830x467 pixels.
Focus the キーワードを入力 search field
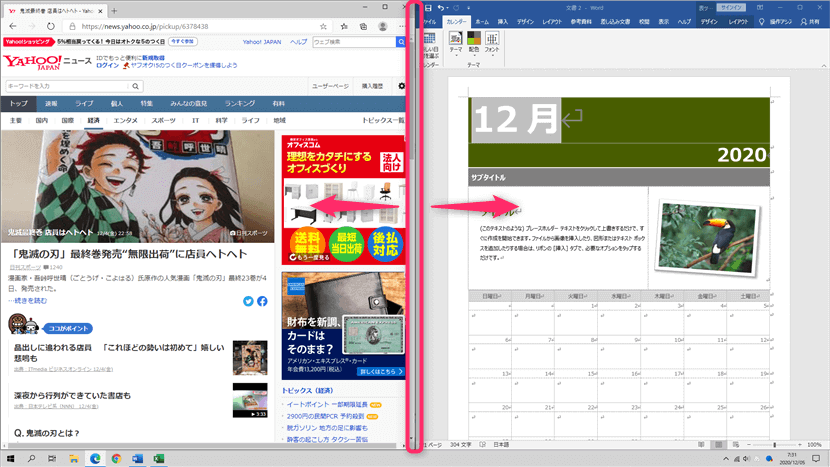67,86
